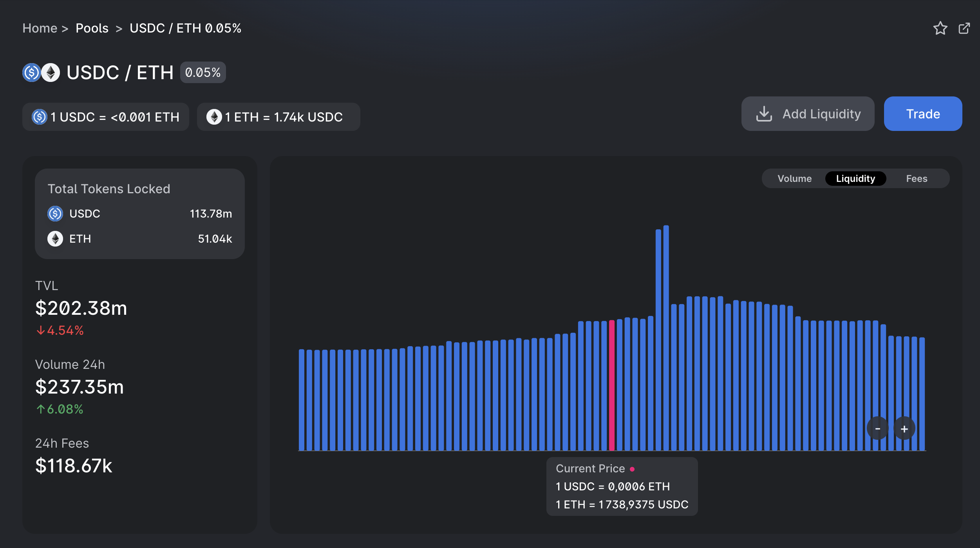Click the tallest liquidity bar in chart

pos(666,337)
